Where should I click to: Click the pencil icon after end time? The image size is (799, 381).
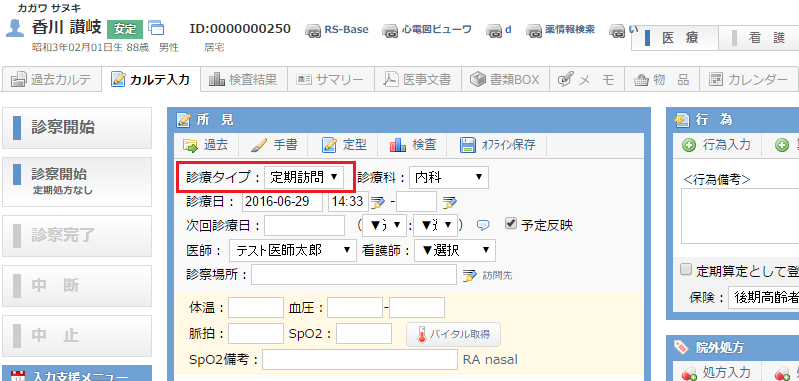pyautogui.click(x=449, y=202)
